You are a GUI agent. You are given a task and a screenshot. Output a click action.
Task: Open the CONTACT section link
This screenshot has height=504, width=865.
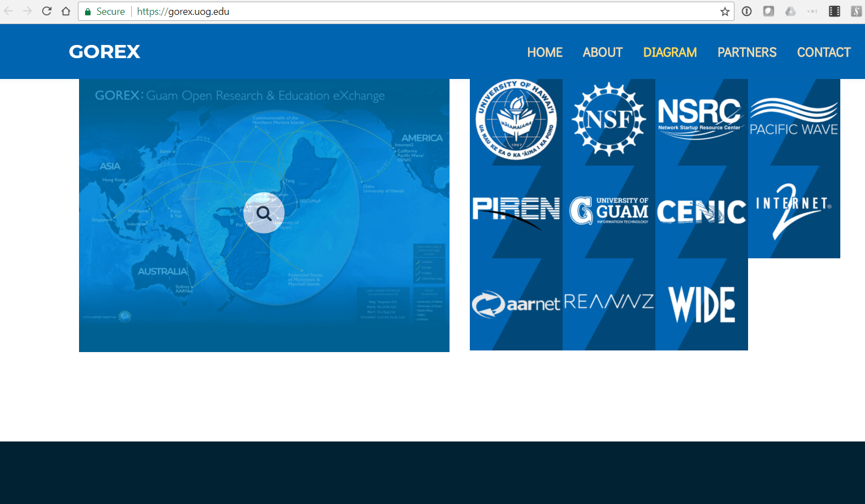point(823,52)
